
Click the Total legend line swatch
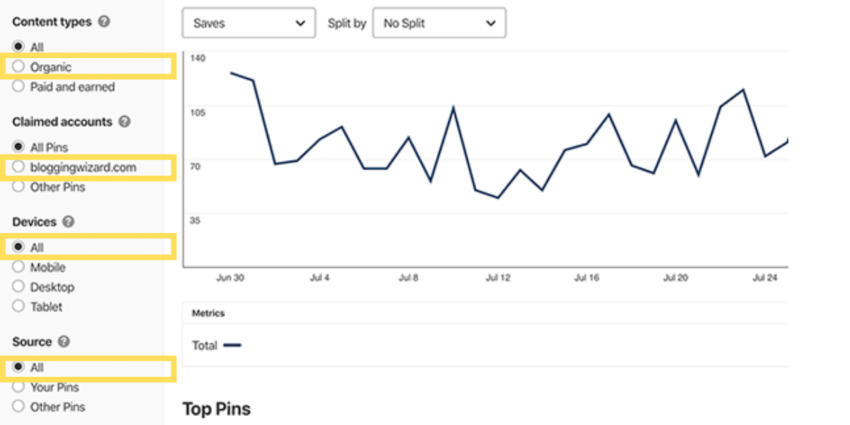(x=232, y=345)
